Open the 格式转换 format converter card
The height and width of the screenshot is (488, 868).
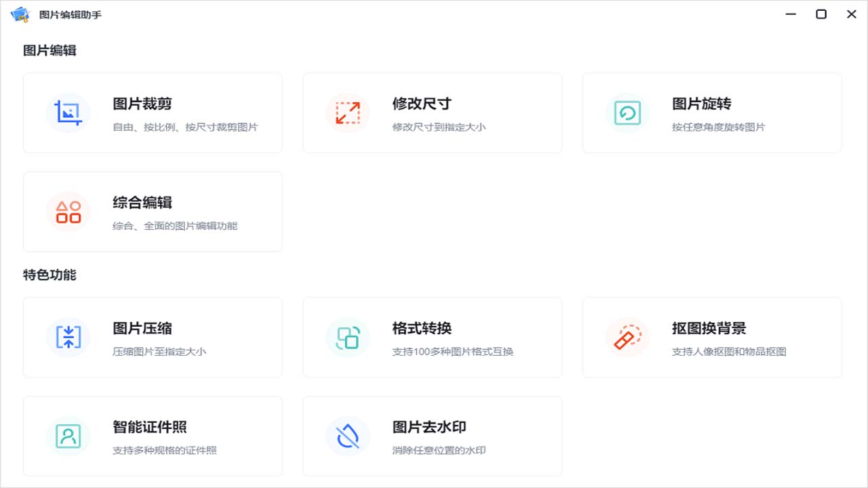(x=433, y=338)
